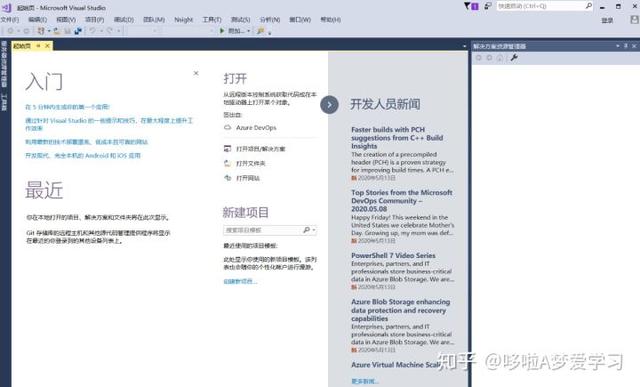Image resolution: width=640 pixels, height=387 pixels.
Task: Open the 视图(V) menu
Action: click(x=66, y=20)
